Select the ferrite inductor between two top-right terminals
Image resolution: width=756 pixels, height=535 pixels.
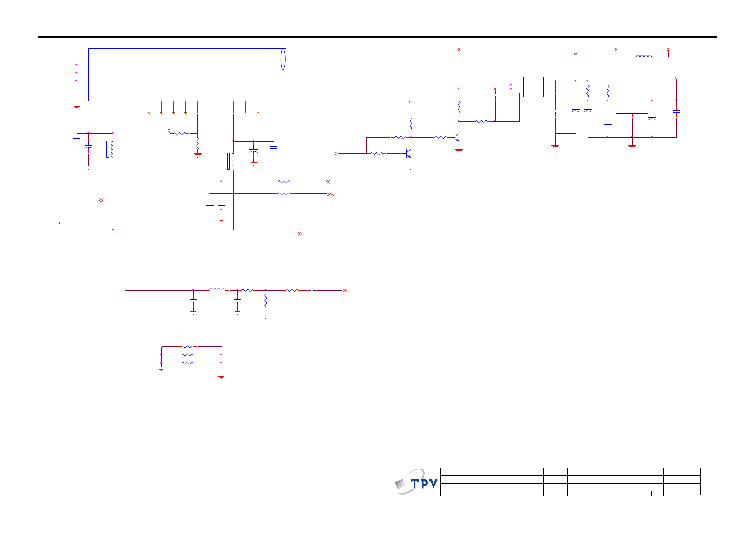(644, 54)
